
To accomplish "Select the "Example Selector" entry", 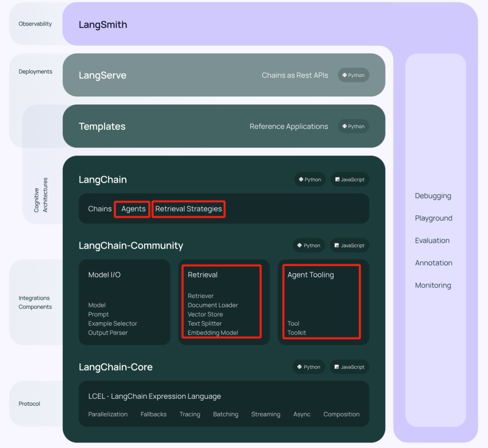I will (x=113, y=324).
